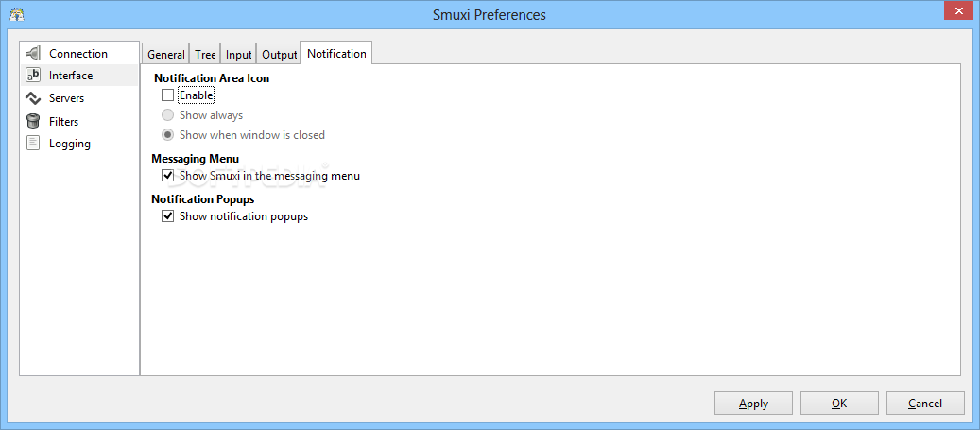Click the 'Notification Area Icon' heading
The width and height of the screenshot is (980, 430).
(212, 78)
